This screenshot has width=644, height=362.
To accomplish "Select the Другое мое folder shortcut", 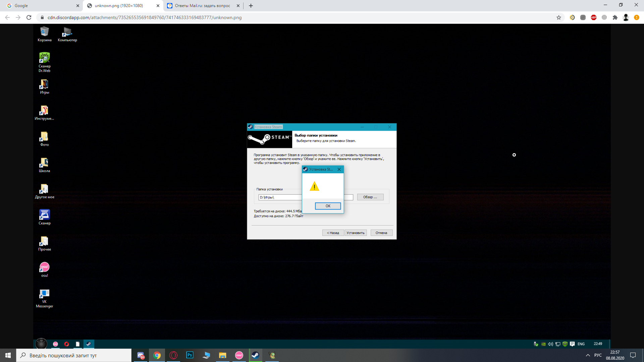I will tap(45, 191).
